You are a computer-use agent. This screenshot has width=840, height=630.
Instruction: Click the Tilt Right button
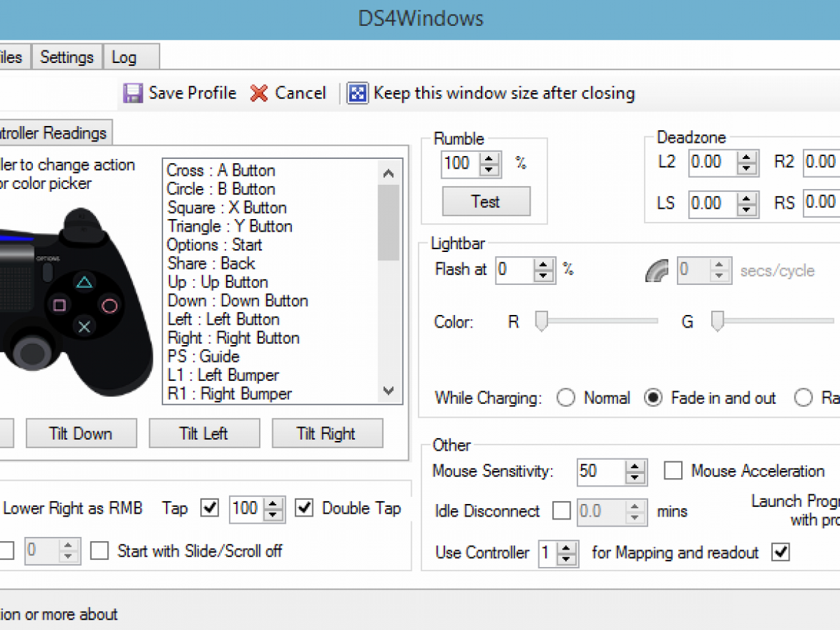pos(327,433)
